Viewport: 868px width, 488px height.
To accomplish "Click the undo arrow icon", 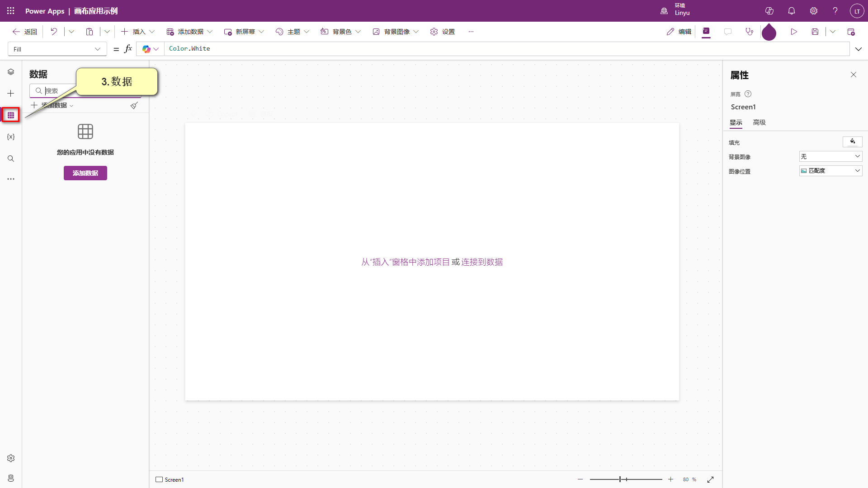I will (54, 32).
